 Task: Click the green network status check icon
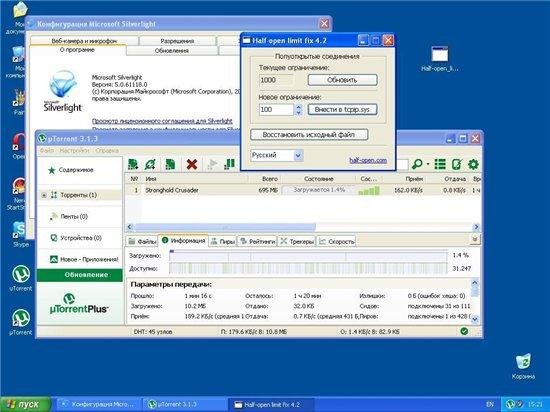tap(464, 331)
